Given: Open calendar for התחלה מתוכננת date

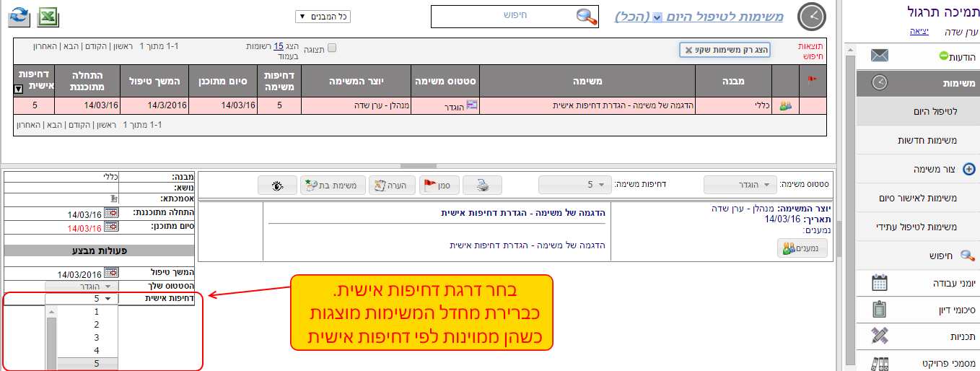Looking at the screenshot, I should coord(110,214).
